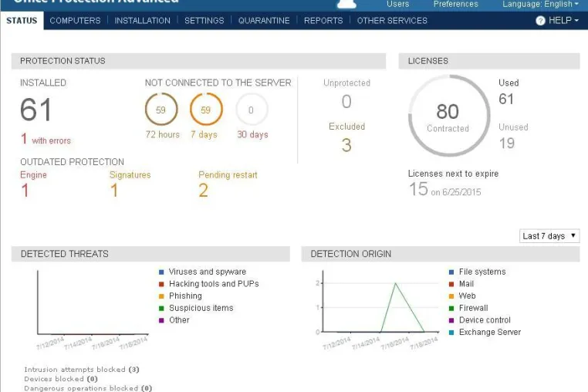Expand the Help dropdown menu
The height and width of the screenshot is (392, 588).
(x=563, y=21)
